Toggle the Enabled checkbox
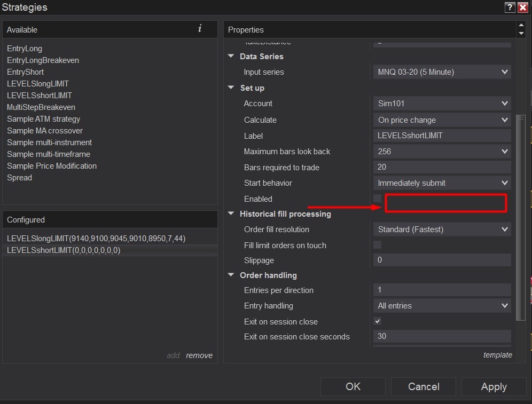 377,199
